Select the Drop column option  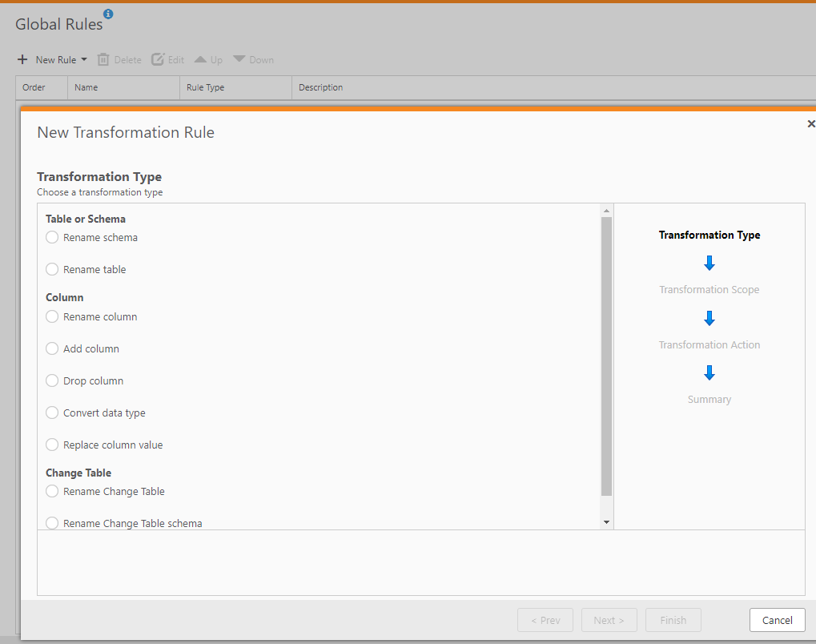(52, 380)
